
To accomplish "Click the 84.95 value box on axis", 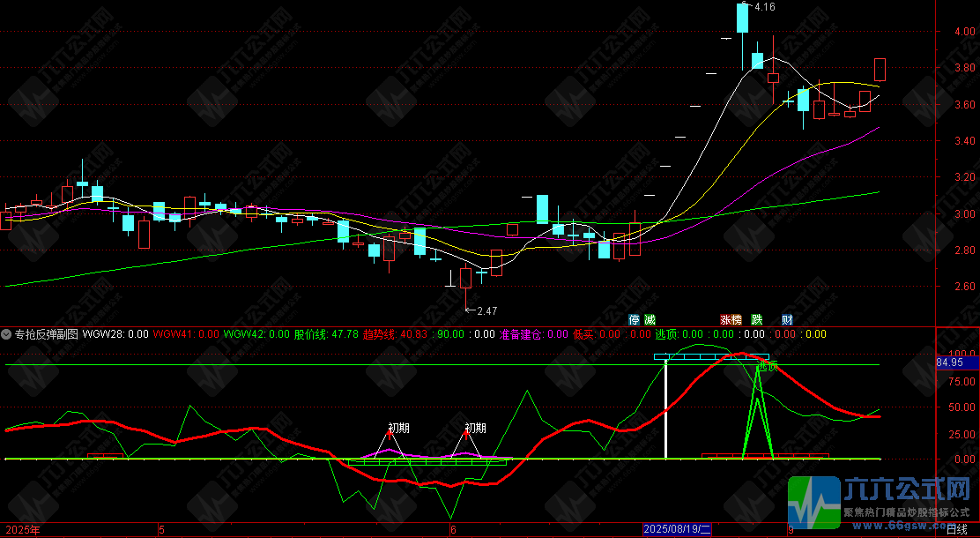I will [x=949, y=362].
